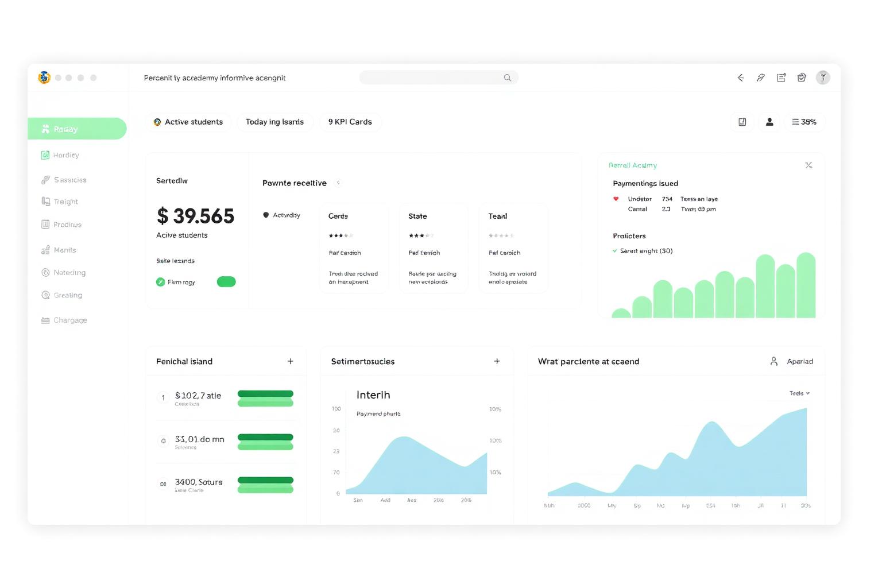The image size is (882, 588).
Task: Click in the search input field
Action: tap(439, 78)
